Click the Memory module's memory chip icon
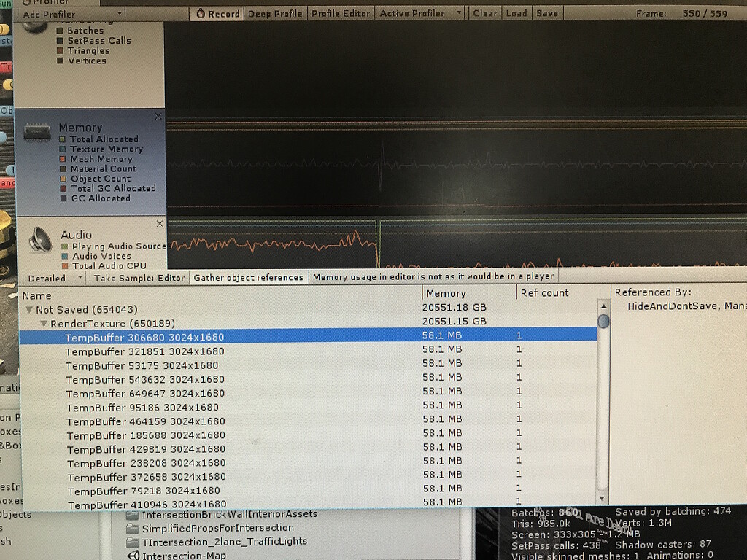The width and height of the screenshot is (747, 560). [x=36, y=133]
